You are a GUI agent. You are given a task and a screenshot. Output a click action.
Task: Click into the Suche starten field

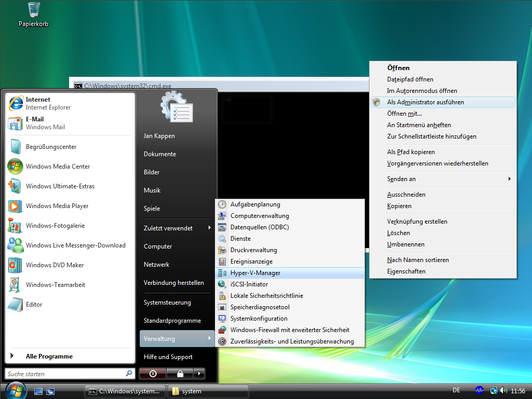pos(70,374)
